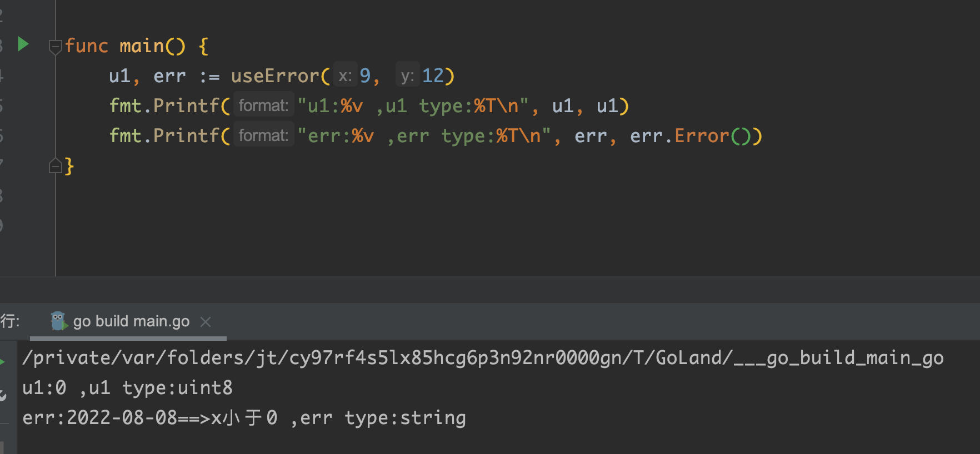Click the partially visible wrench icon in run toolbar
980x454 pixels.
tap(3, 395)
